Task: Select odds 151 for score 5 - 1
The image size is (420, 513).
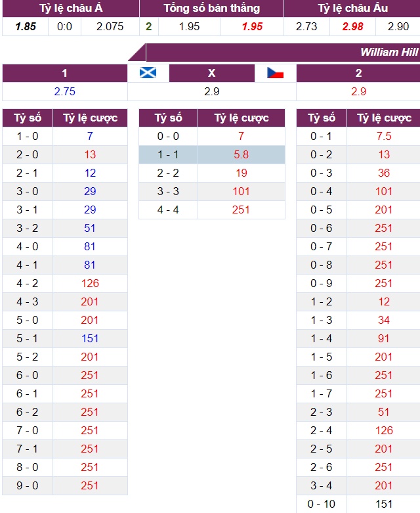Action: pyautogui.click(x=90, y=339)
